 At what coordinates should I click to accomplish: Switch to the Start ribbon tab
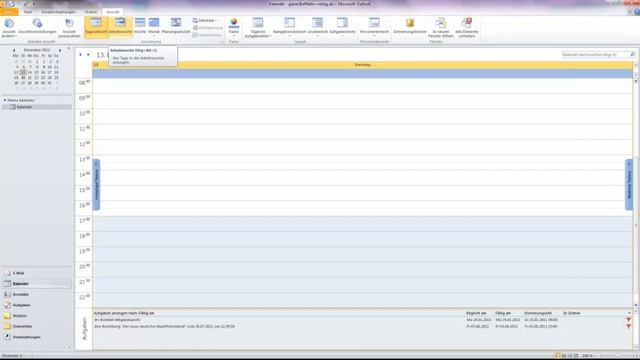coord(28,12)
